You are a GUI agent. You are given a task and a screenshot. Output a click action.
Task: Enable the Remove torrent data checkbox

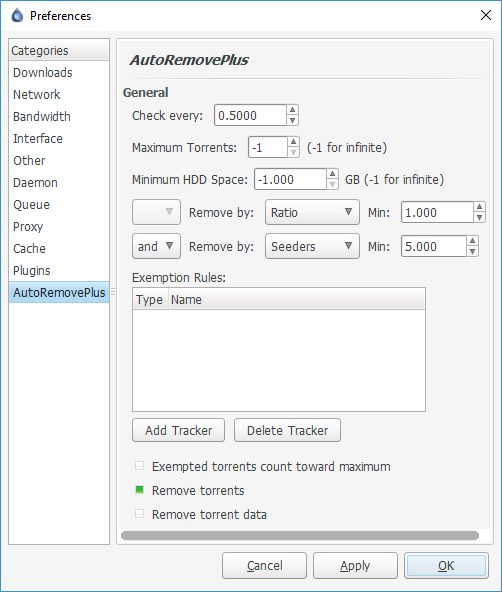click(139, 514)
